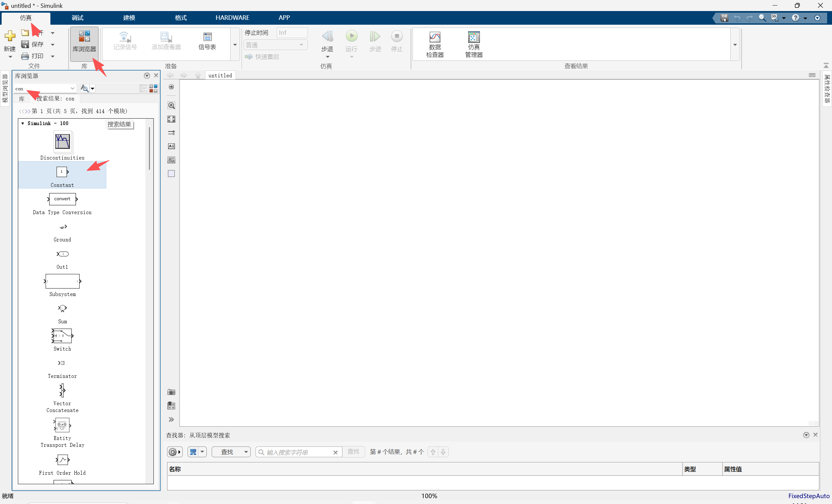Collapse the Simulink - 100 group
832x504 pixels.
23,123
